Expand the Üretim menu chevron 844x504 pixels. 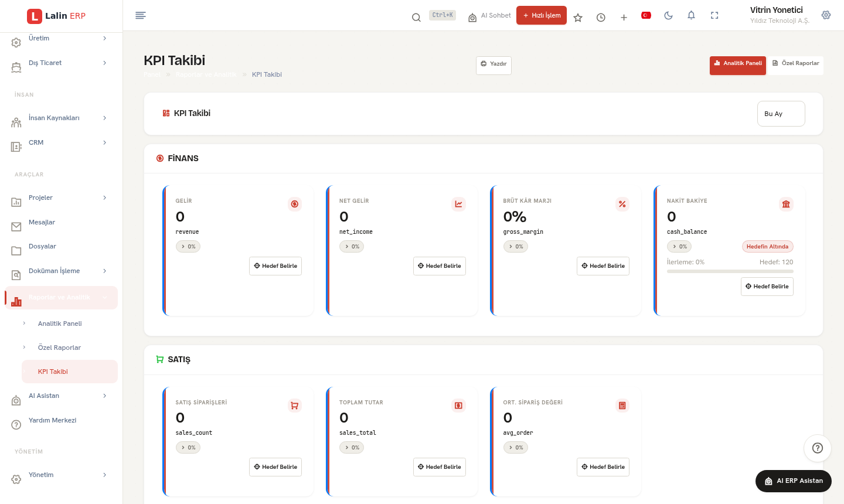pos(105,38)
